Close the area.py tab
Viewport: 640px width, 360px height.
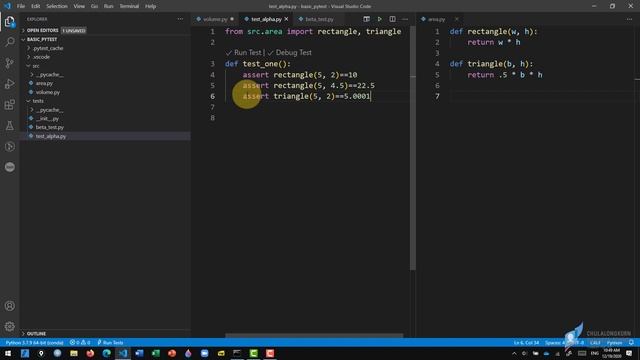click(456, 19)
